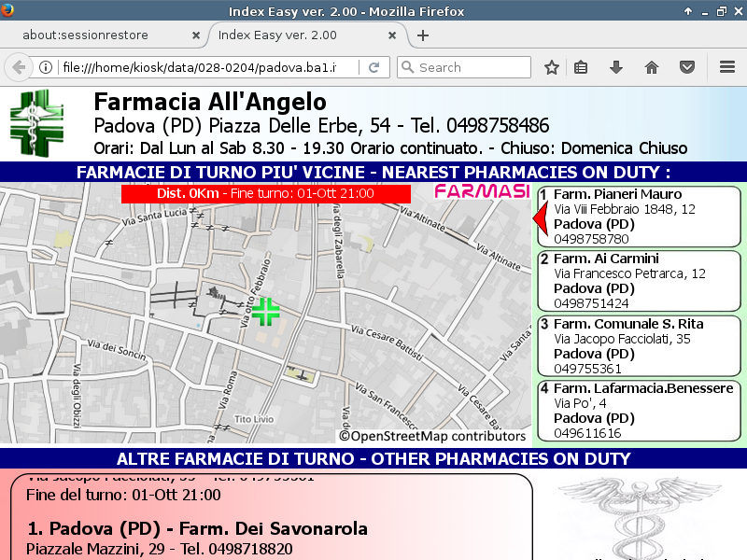Select Farm. Ai Carmini pharmacy card
Viewport: 747px width, 560px height.
click(x=639, y=281)
